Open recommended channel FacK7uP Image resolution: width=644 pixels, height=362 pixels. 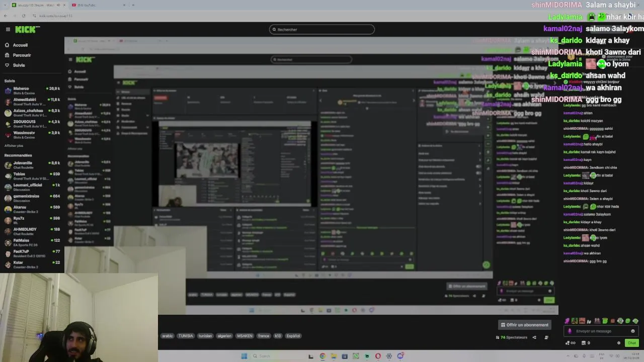(32, 253)
